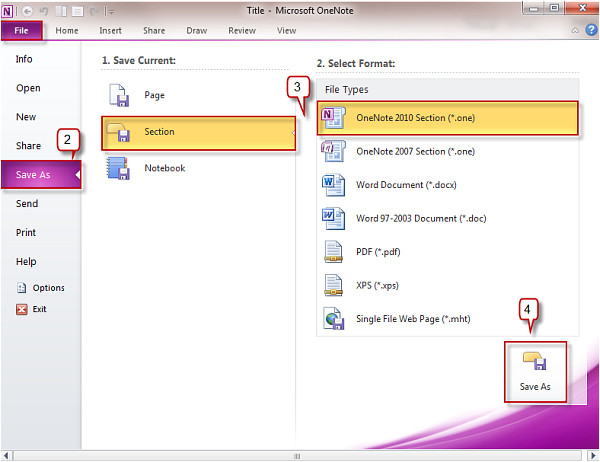The width and height of the screenshot is (600, 462).
Task: Open the File tab
Action: [21, 30]
